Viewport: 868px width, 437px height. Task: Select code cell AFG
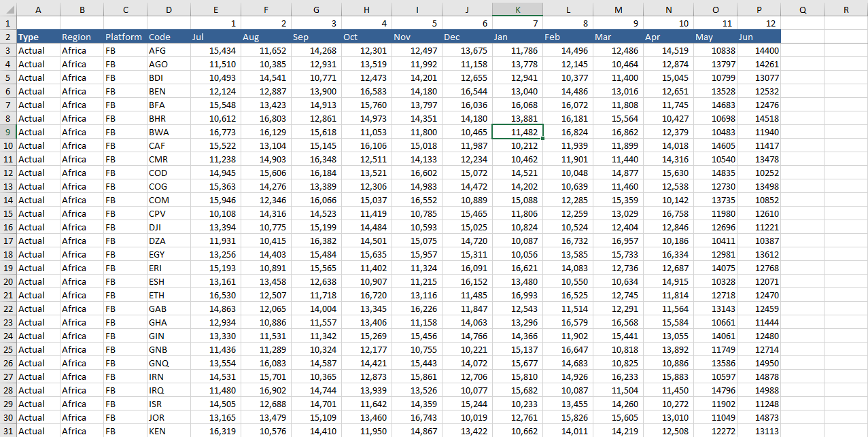(169, 50)
